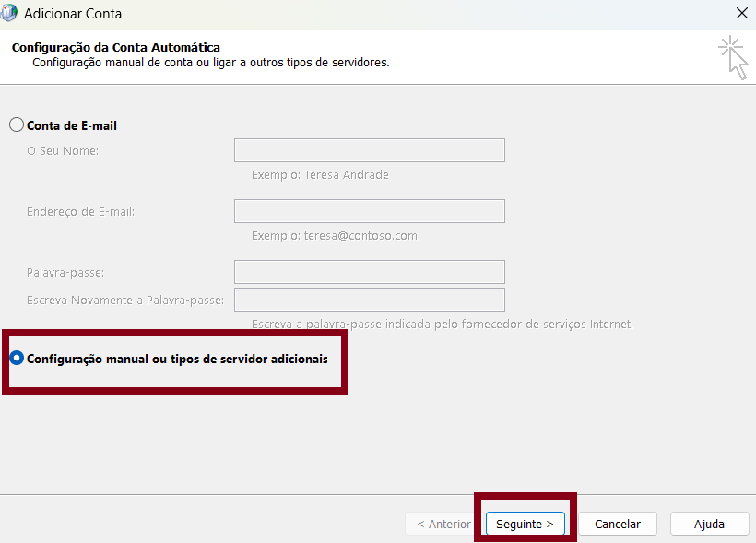Click the O Seu Nome input field
Image resolution: width=756 pixels, height=543 pixels.
coord(369,150)
